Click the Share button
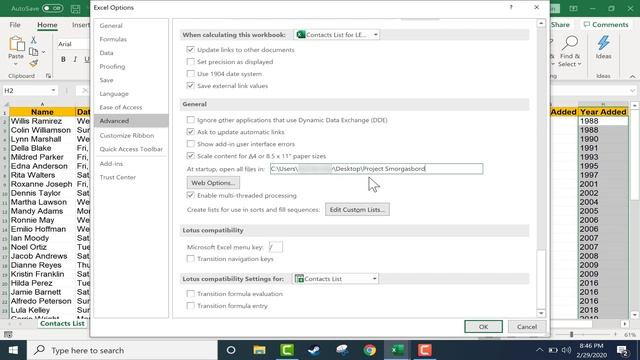Viewport: 640px width, 360px height. click(x=560, y=24)
